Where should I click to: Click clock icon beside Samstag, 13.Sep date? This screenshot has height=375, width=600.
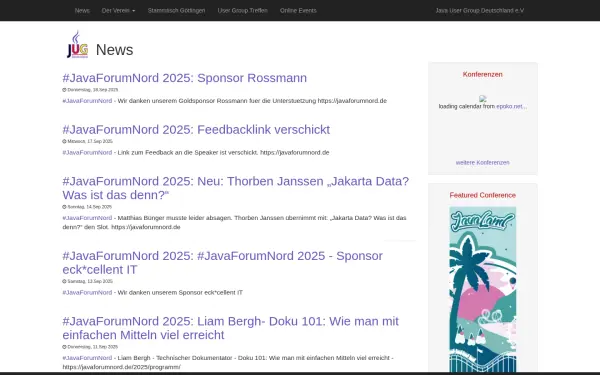coord(64,282)
